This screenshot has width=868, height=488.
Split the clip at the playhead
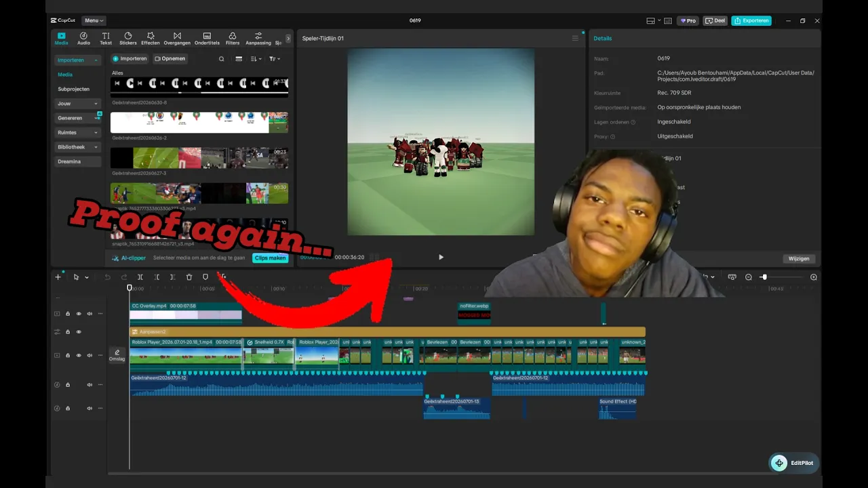(x=140, y=277)
